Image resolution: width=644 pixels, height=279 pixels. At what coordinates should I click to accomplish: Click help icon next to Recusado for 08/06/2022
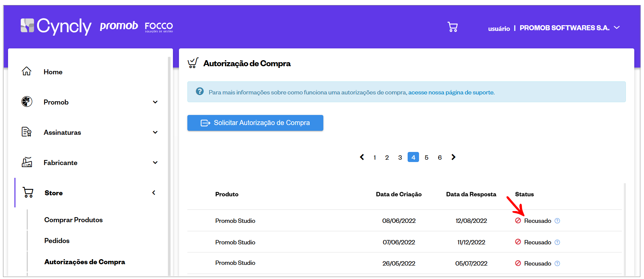[557, 221]
